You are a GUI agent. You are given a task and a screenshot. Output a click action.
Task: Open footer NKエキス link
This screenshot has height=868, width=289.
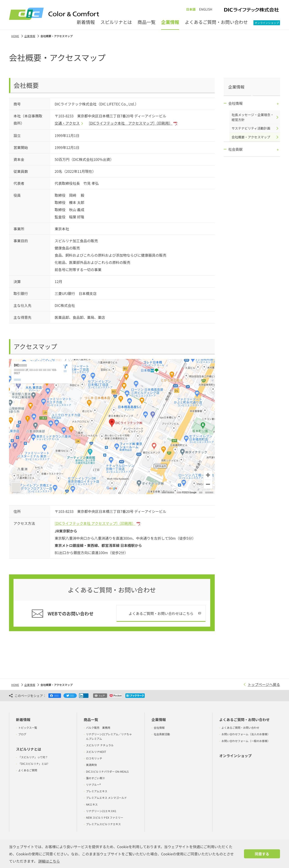click(92, 804)
